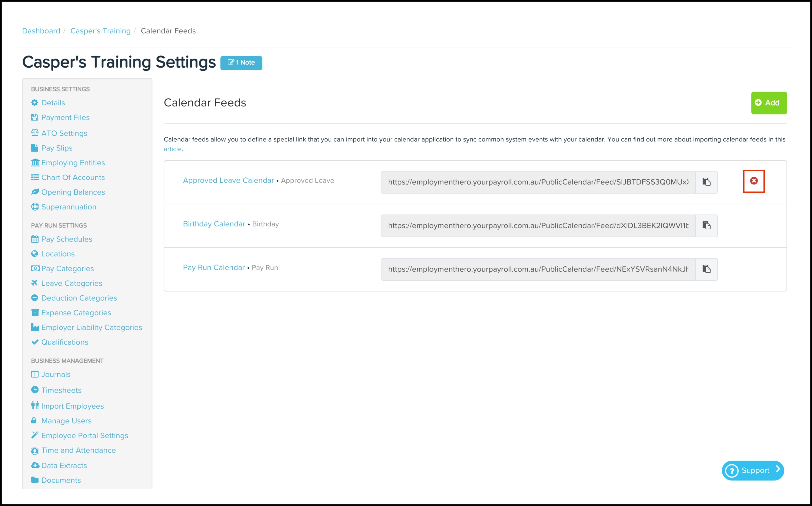Follow the article help link
The height and width of the screenshot is (506, 812).
172,149
